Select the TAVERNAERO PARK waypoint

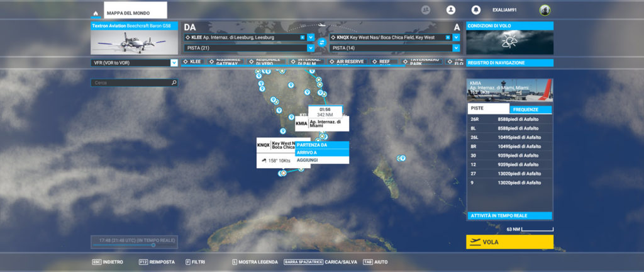pyautogui.click(x=422, y=62)
